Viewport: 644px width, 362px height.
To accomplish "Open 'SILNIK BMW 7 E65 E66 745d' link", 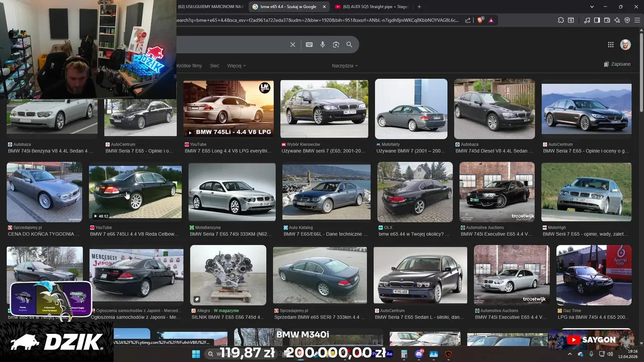I will (x=228, y=317).
